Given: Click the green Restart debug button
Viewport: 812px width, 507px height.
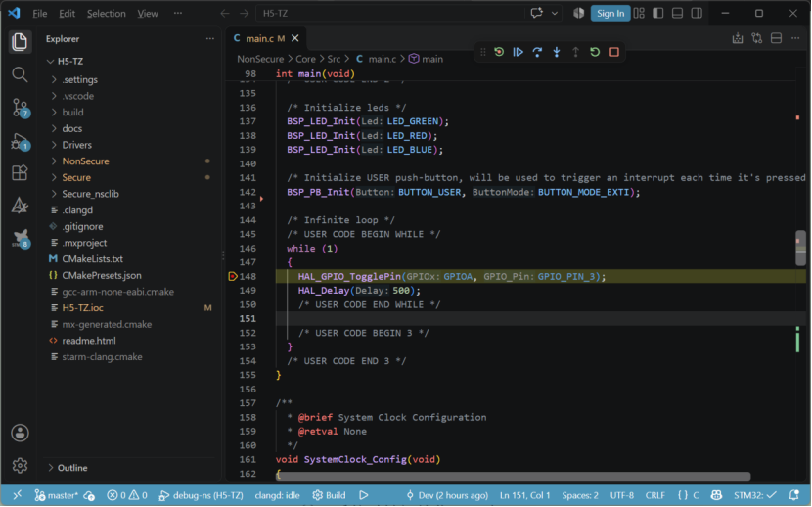Looking at the screenshot, I should 595,52.
